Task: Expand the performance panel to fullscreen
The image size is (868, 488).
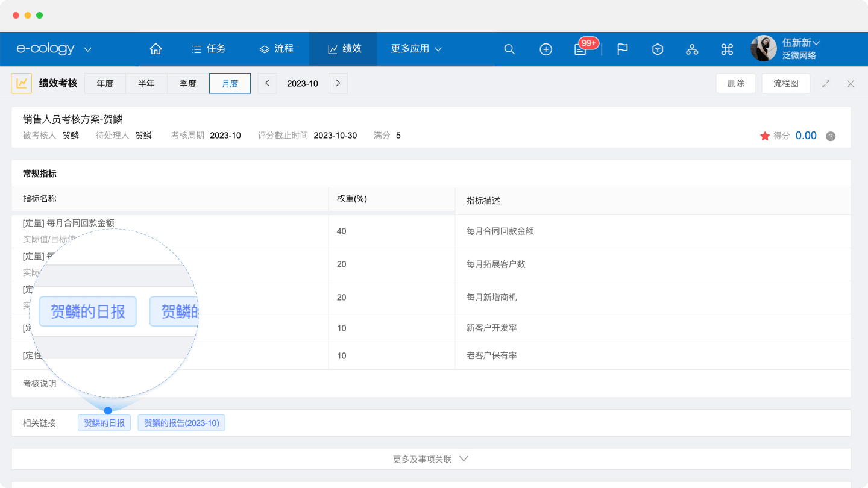Action: pyautogui.click(x=826, y=84)
